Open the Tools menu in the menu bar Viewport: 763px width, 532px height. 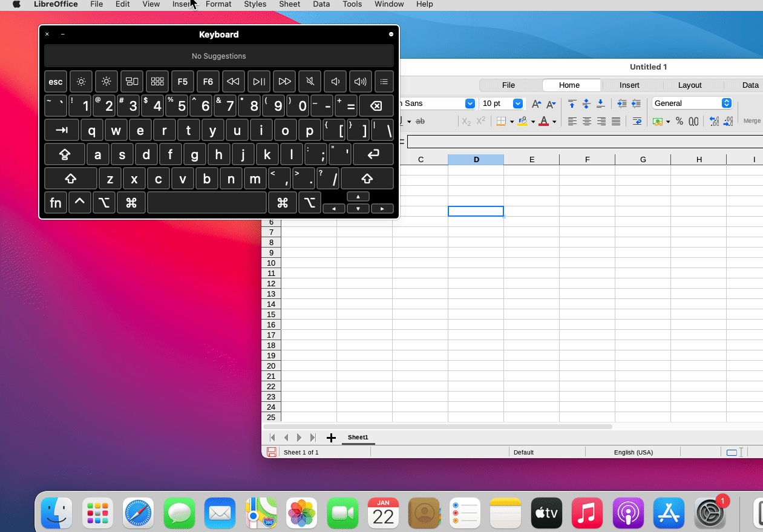click(x=352, y=4)
